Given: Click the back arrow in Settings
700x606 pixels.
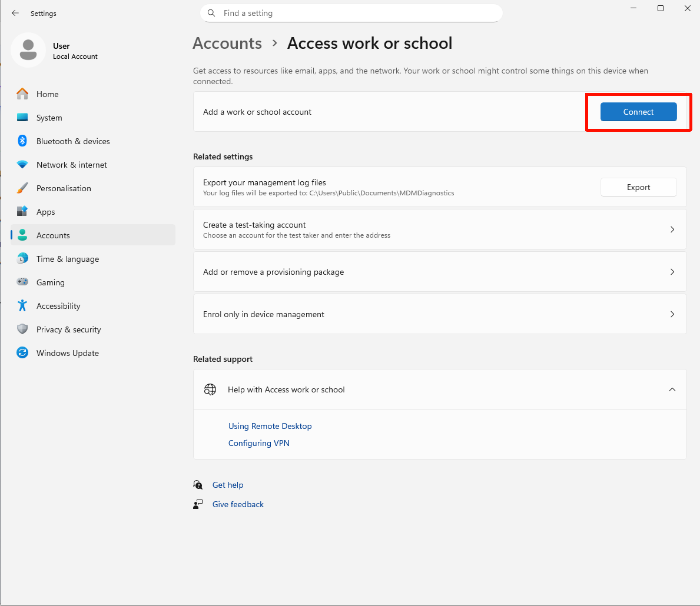Looking at the screenshot, I should (x=15, y=13).
